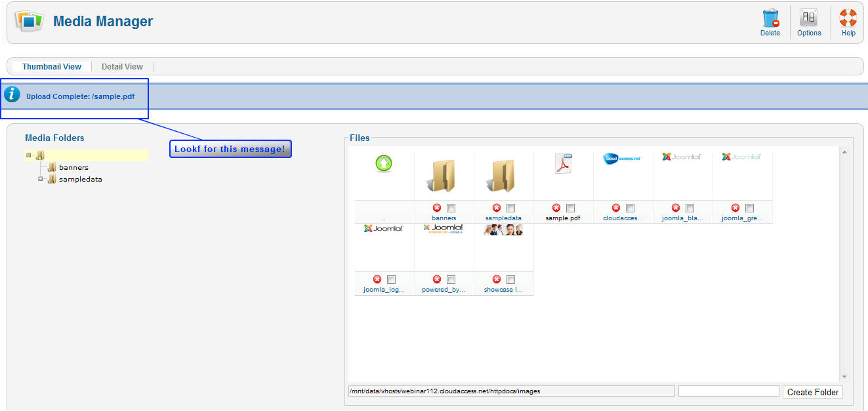
Task: Tick the checkbox for joomla_gre image
Action: pyautogui.click(x=749, y=208)
